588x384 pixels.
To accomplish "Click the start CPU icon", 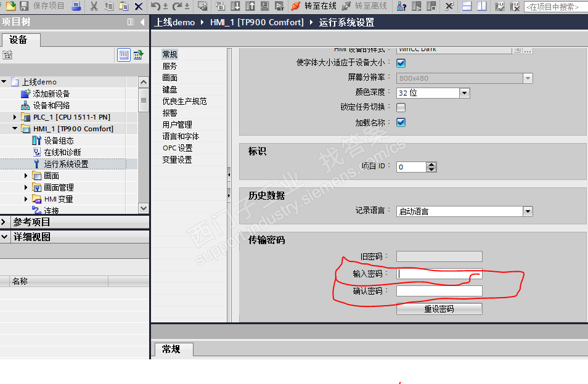I will 416,6.
